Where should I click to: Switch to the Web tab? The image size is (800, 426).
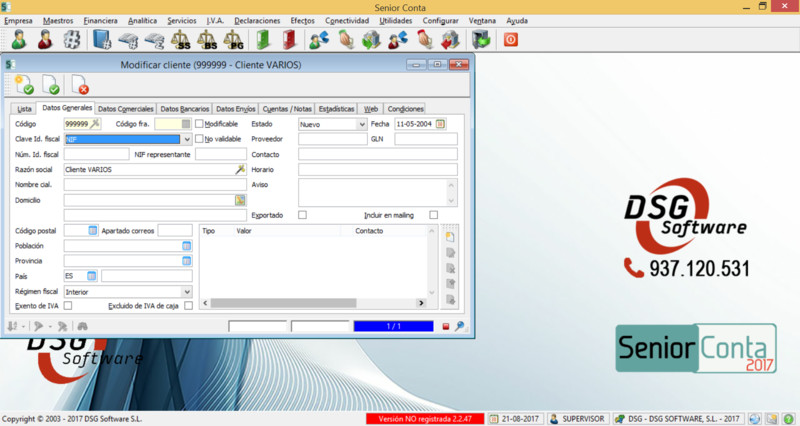pos(371,109)
